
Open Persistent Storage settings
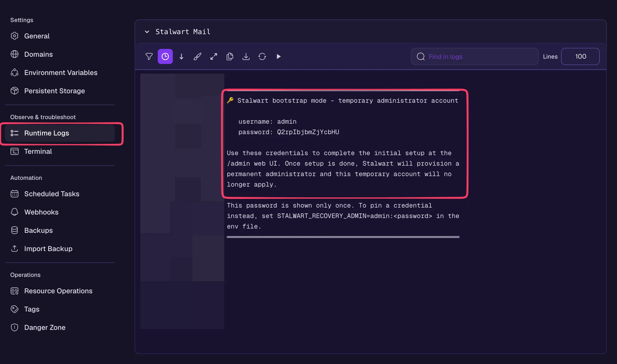(x=60, y=91)
